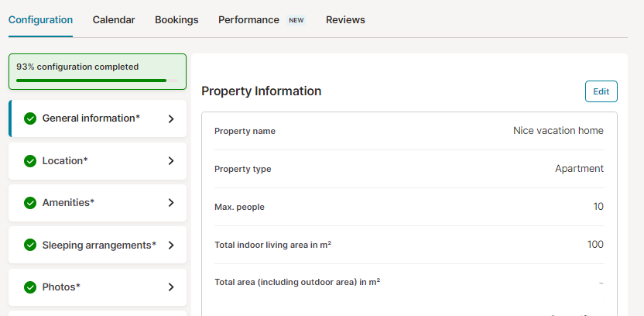Expand Amenities using the right arrow
Image resolution: width=644 pixels, height=316 pixels.
point(171,203)
